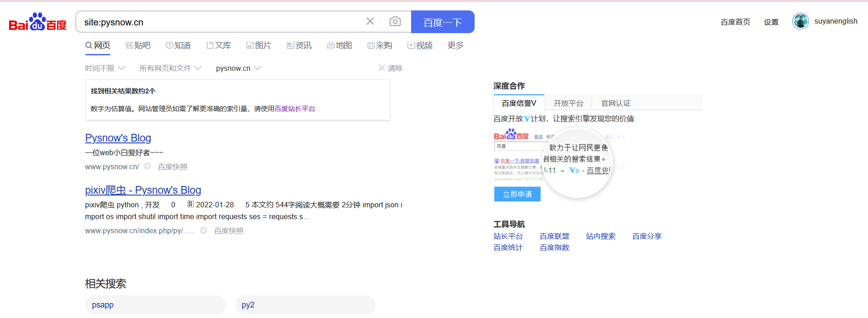The width and height of the screenshot is (868, 318).
Task: Click 清除 to clear filters
Action: tap(391, 68)
